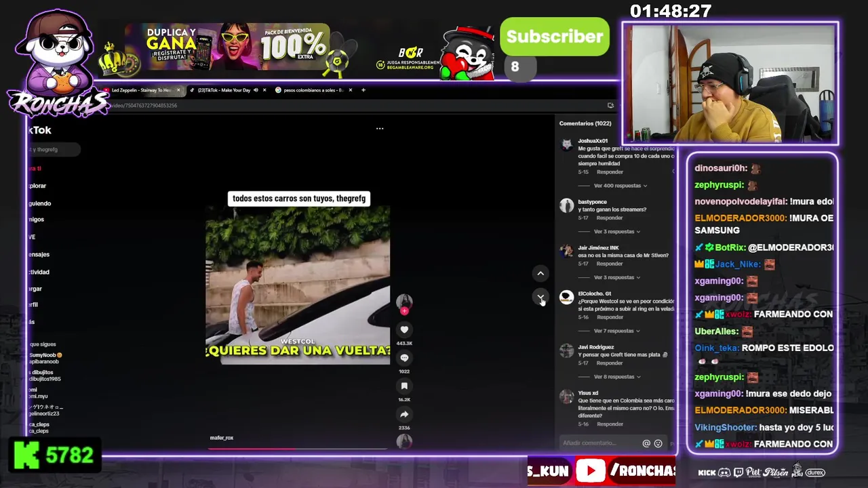This screenshot has height=488, width=868.
Task: Click the playing video thumbnail
Action: pos(298,285)
